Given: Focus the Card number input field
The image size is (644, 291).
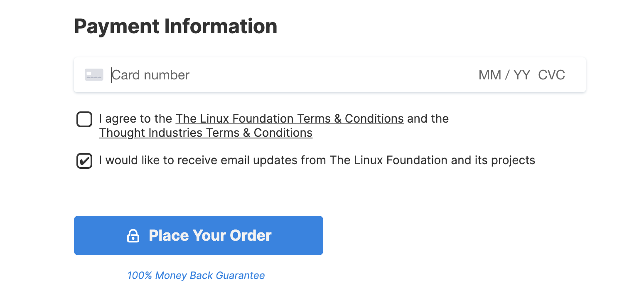Looking at the screenshot, I should tap(291, 75).
